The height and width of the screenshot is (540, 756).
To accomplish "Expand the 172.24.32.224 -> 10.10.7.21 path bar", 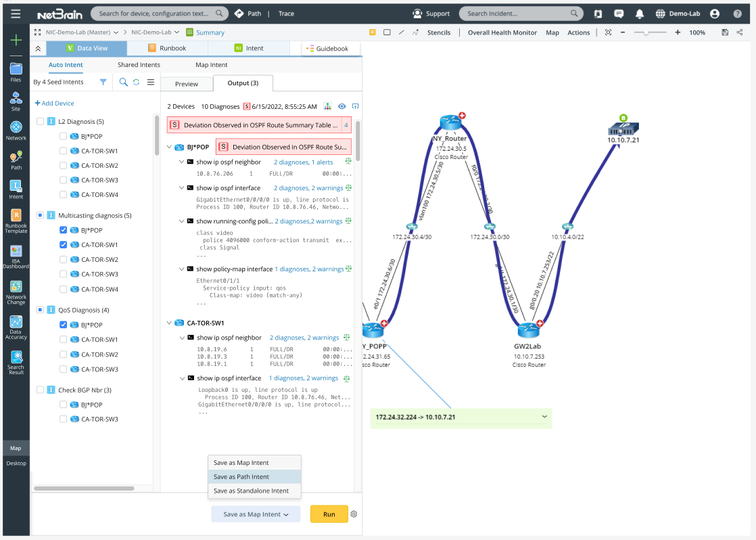I will [544, 418].
